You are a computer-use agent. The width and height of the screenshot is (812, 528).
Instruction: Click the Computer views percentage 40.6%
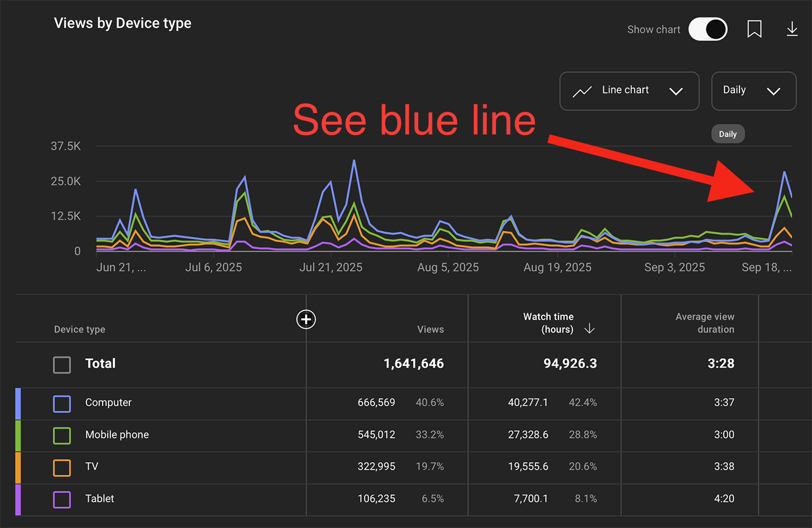coord(430,402)
